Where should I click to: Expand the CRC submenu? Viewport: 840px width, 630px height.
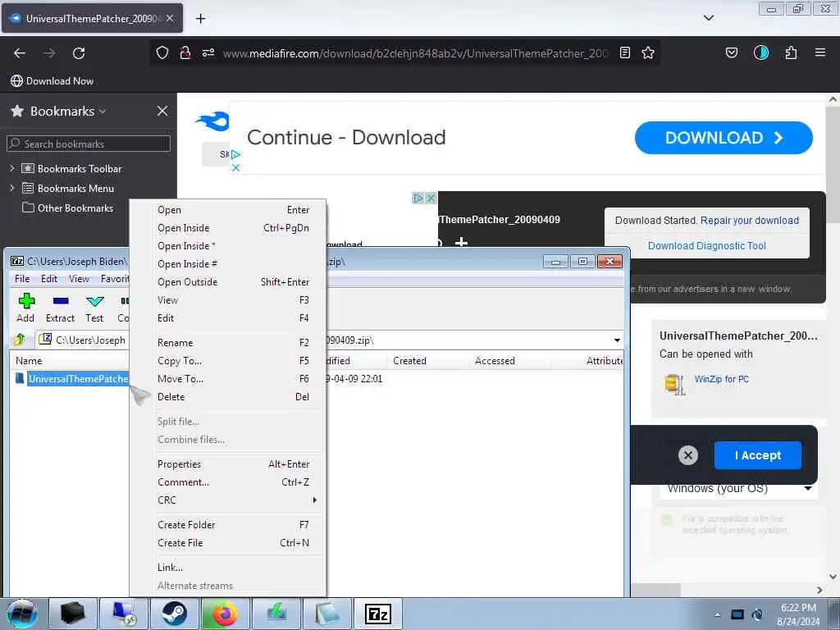click(228, 500)
